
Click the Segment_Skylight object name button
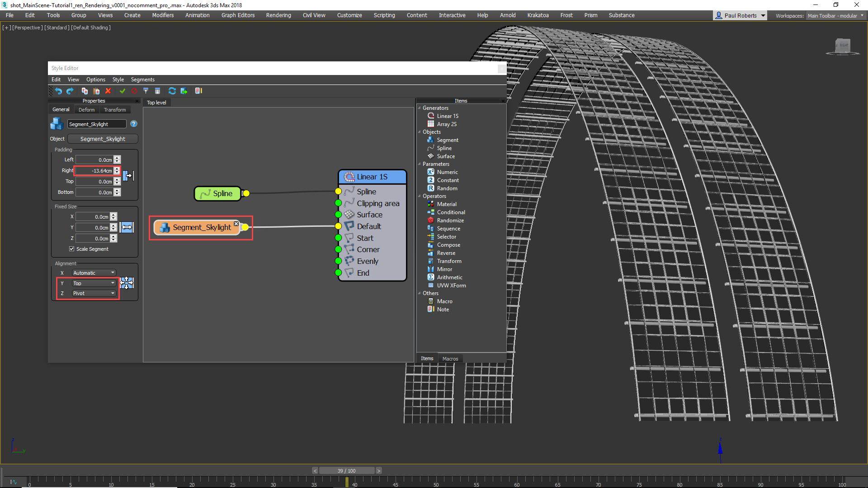click(x=103, y=139)
